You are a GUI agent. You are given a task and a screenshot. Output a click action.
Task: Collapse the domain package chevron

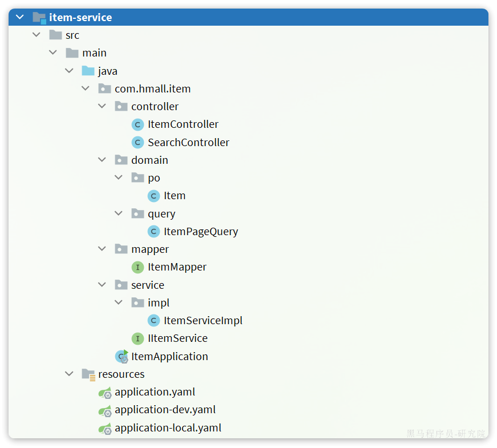[x=102, y=160]
